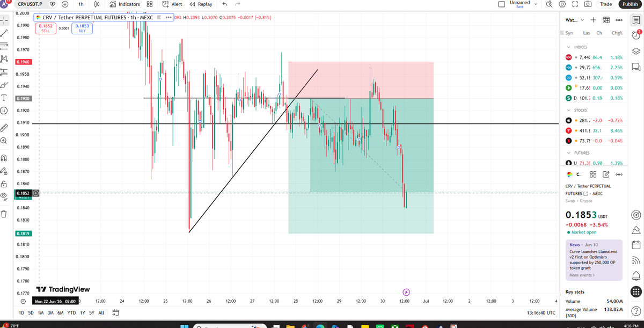Open the emoji icons tool
The width and height of the screenshot is (644, 328).
point(4,111)
